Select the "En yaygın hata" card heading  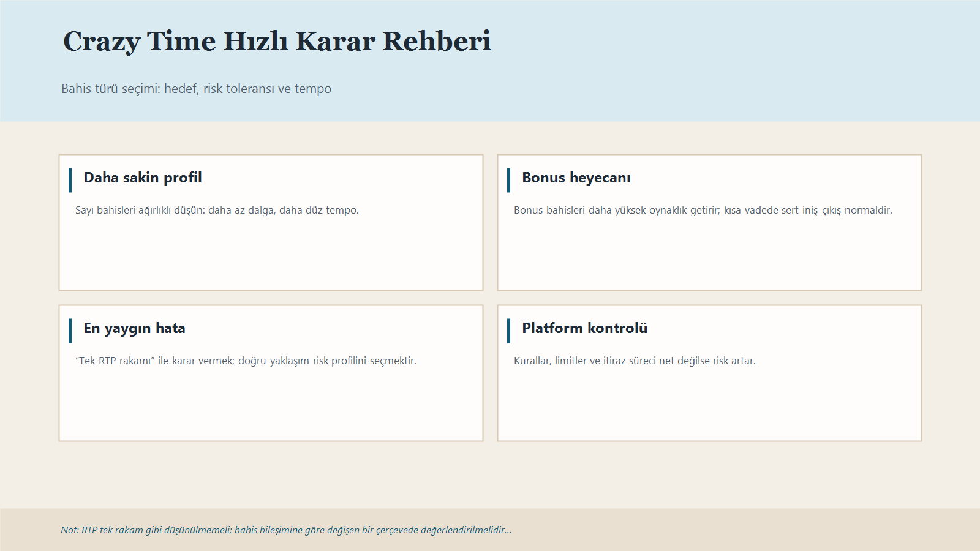coord(135,328)
